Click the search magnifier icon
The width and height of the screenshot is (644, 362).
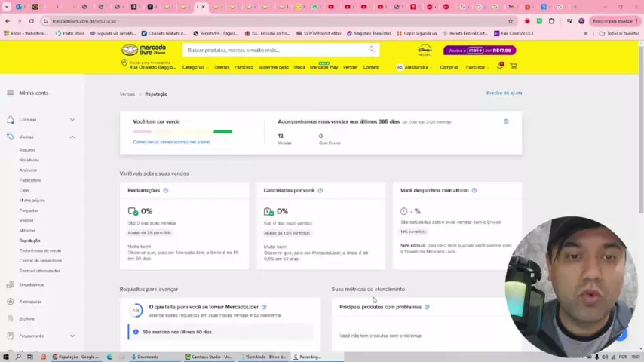372,50
